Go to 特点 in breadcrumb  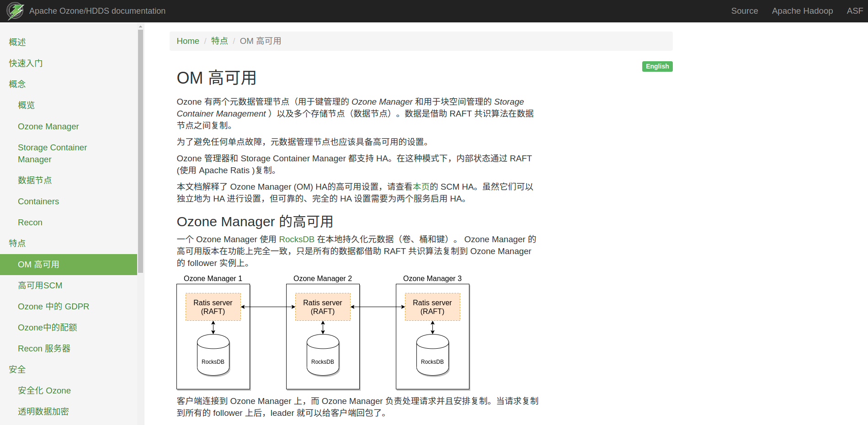219,41
